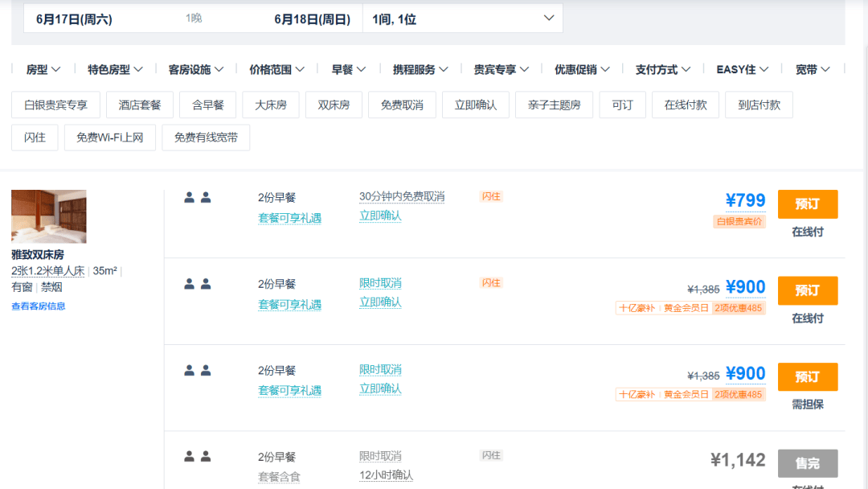868x489 pixels.
Task: Open the 房型 filter dropdown
Action: point(43,69)
